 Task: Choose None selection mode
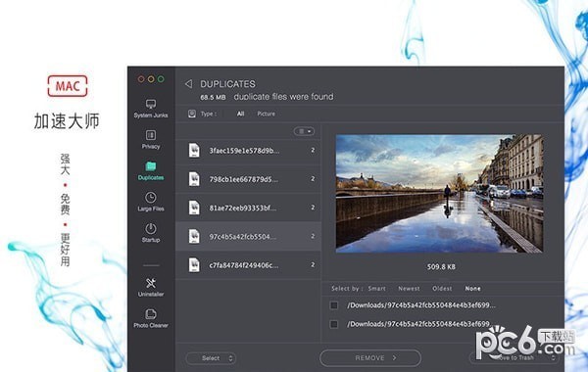473,289
